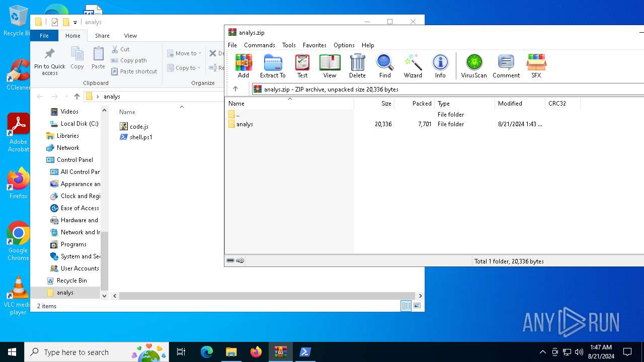Launch the Wizard in WinRAR
The height and width of the screenshot is (362, 644).
point(413,66)
